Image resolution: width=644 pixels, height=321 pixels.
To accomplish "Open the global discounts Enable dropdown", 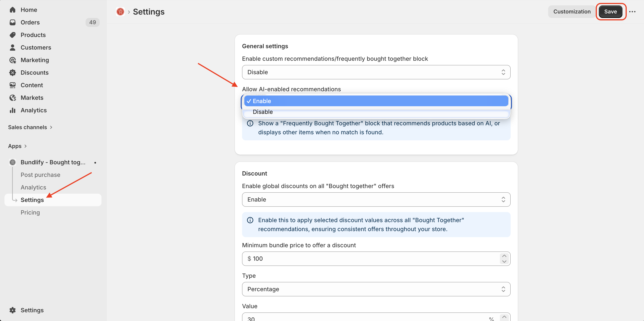I will 376,200.
